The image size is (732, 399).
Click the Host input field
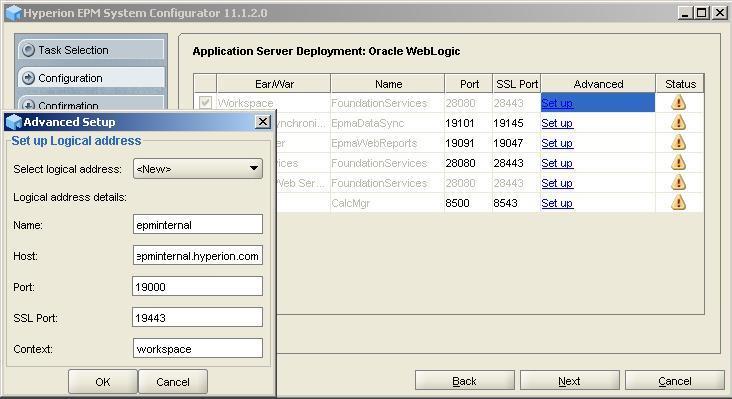[198, 256]
